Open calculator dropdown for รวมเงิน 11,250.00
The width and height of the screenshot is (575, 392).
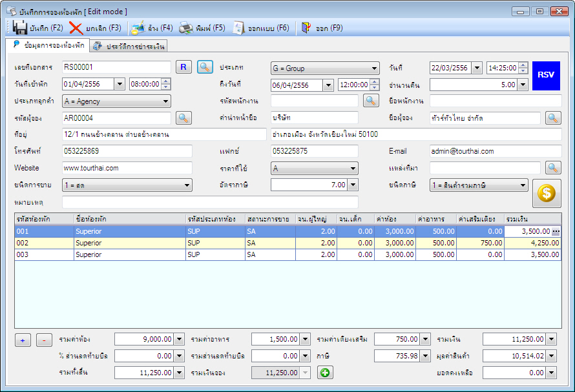point(552,339)
